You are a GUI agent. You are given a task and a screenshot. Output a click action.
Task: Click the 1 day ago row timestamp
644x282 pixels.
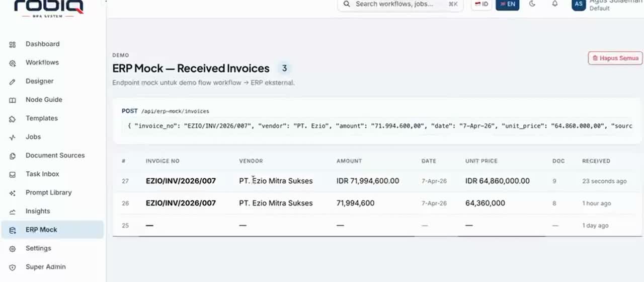pyautogui.click(x=595, y=226)
